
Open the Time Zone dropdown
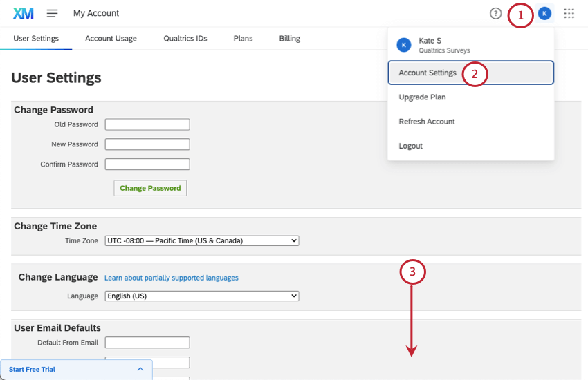click(x=202, y=240)
